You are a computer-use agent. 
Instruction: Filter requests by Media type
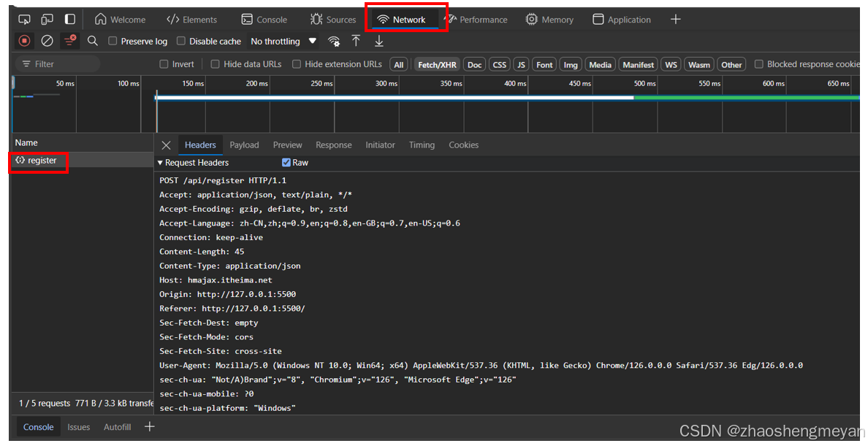tap(600, 65)
